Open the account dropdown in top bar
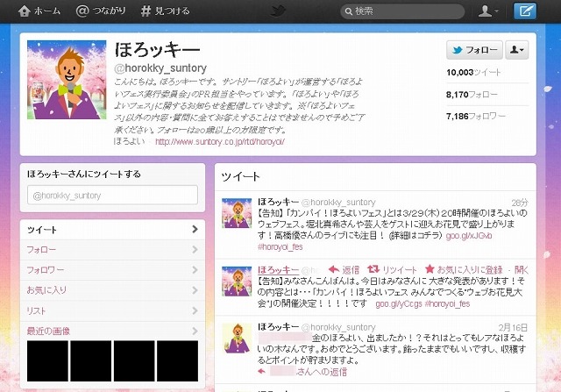Image resolution: width=561 pixels, height=392 pixels. pos(487,11)
